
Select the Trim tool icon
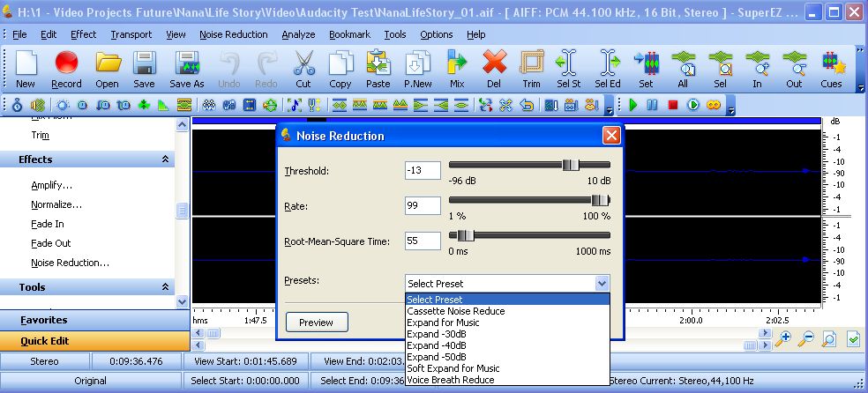click(x=531, y=69)
